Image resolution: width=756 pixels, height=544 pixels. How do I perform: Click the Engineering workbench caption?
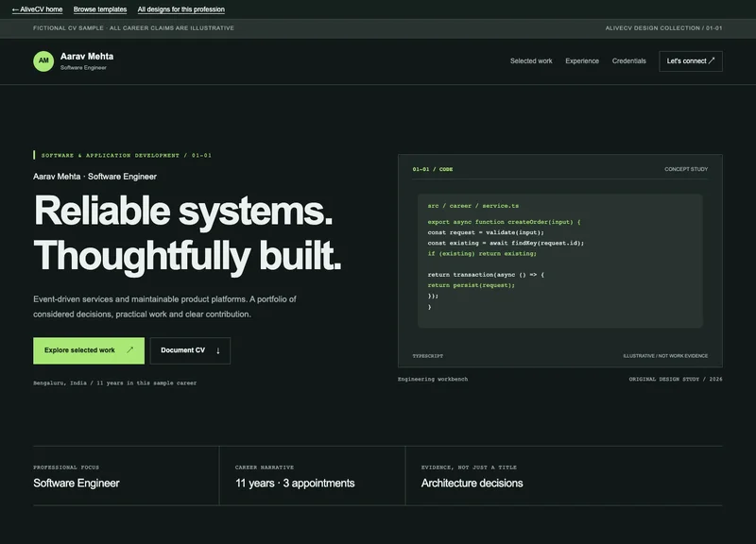[433, 380]
